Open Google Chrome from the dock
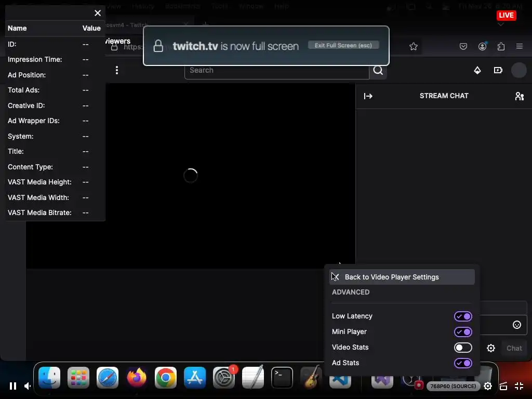This screenshot has width=532, height=399. coord(166,377)
